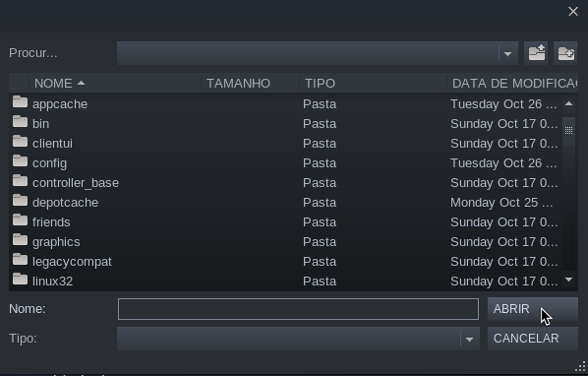Click Pasta type cell in friends row
Image resolution: width=588 pixels, height=376 pixels.
click(x=320, y=222)
